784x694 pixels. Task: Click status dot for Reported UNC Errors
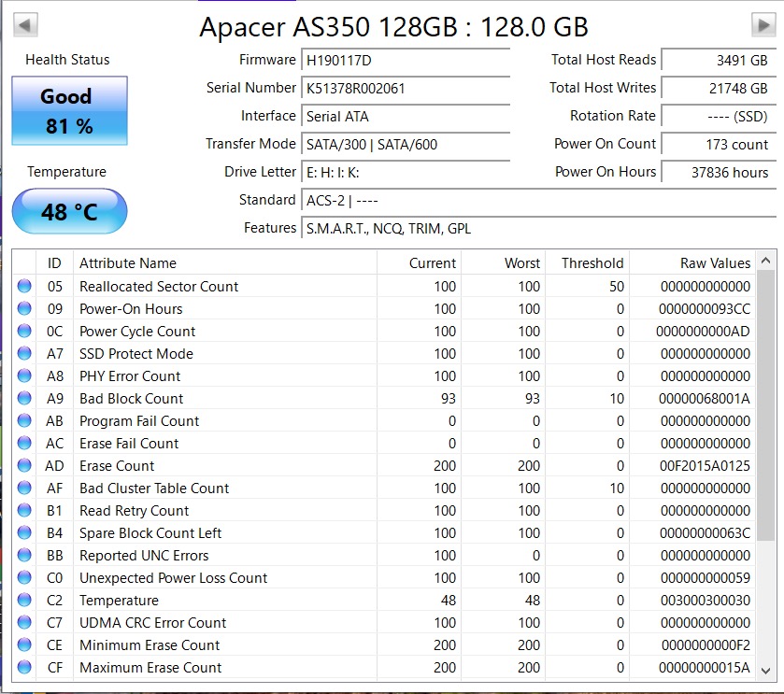(24, 555)
